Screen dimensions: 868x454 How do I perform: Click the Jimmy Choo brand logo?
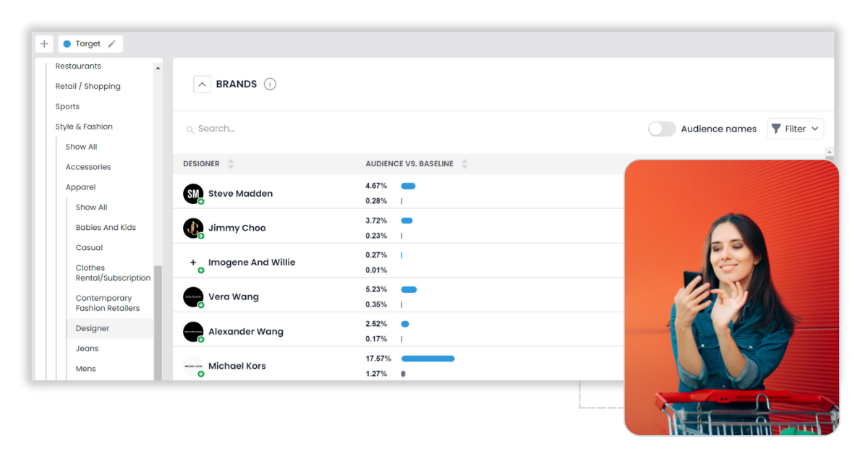point(193,228)
